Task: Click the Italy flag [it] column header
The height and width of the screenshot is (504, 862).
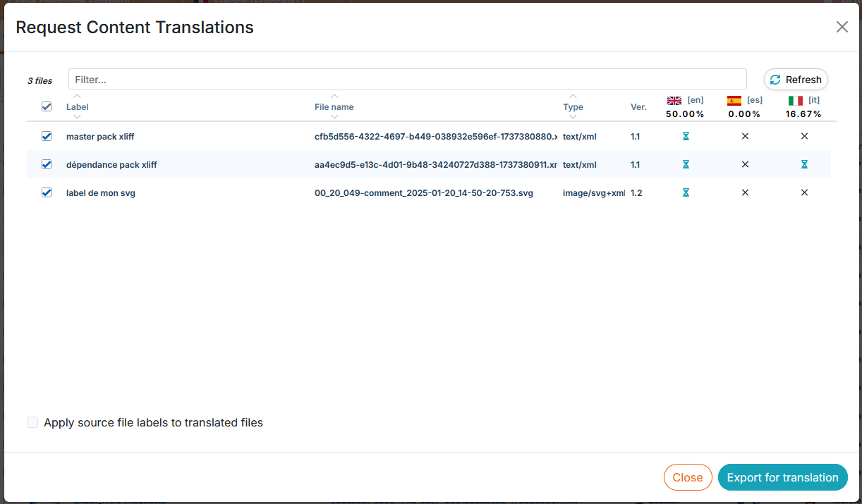Action: [803, 101]
